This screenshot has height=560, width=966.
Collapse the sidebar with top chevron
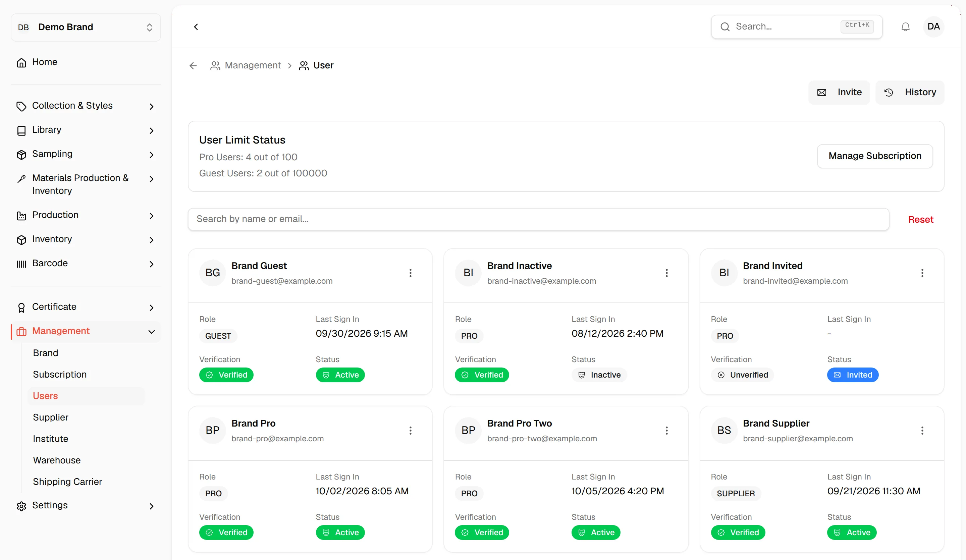tap(196, 27)
